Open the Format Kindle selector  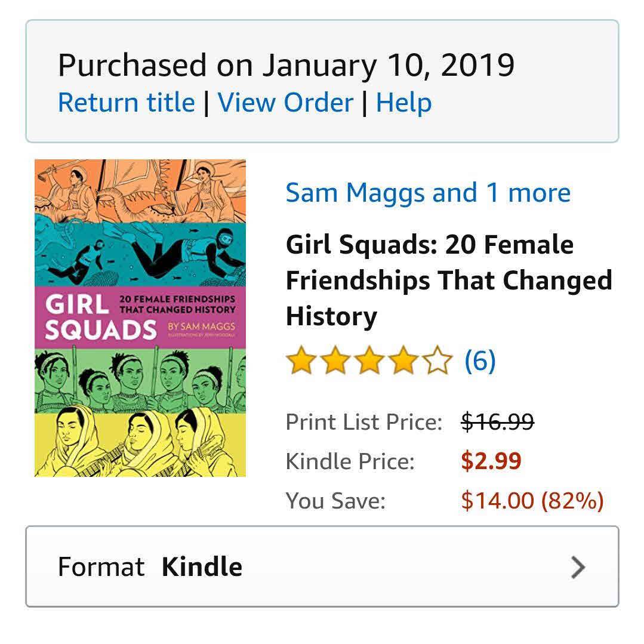(x=321, y=567)
